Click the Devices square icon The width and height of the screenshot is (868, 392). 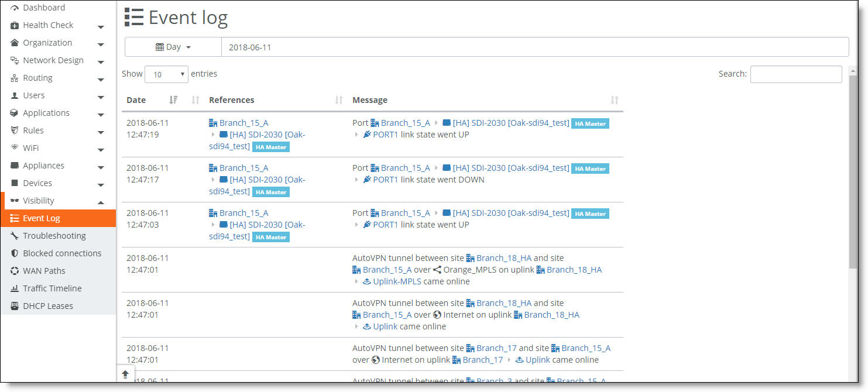pyautogui.click(x=15, y=183)
